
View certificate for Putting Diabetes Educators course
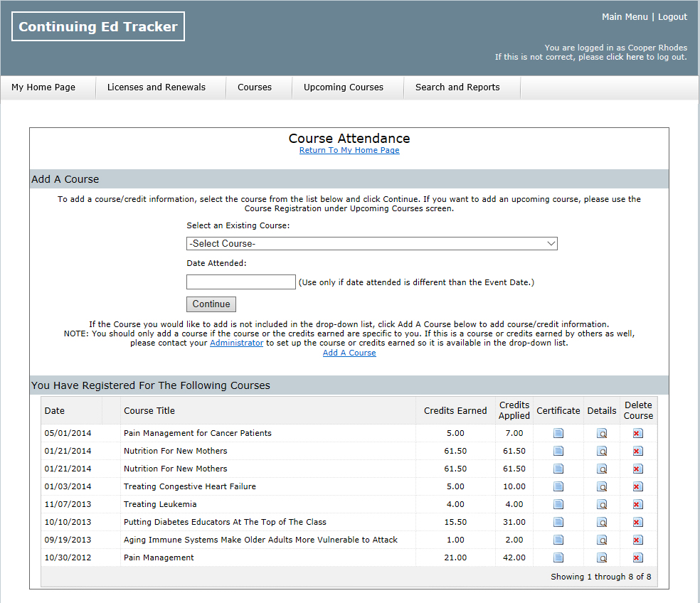click(558, 522)
